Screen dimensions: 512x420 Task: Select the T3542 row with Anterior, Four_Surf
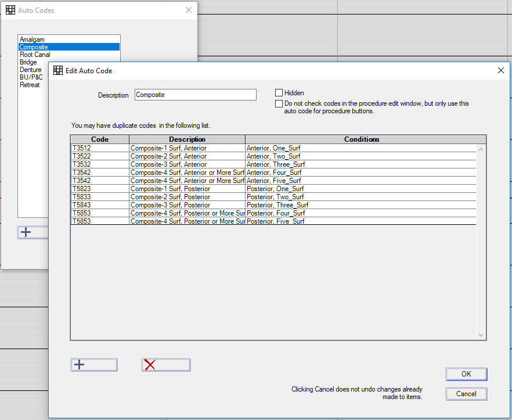point(273,173)
